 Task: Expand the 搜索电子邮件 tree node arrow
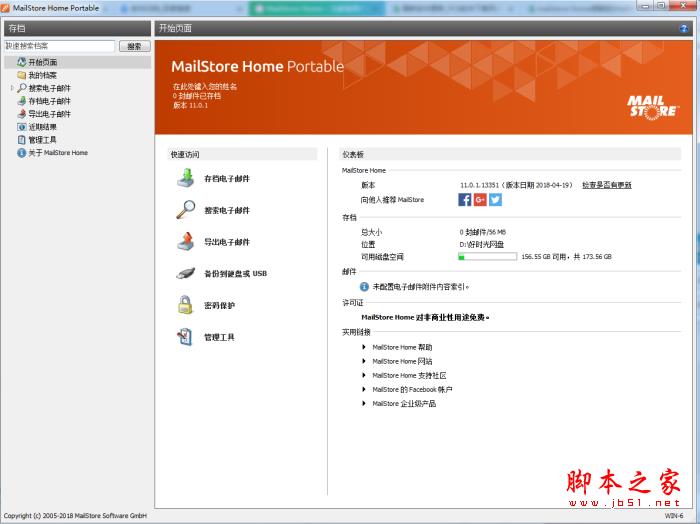pos(12,88)
